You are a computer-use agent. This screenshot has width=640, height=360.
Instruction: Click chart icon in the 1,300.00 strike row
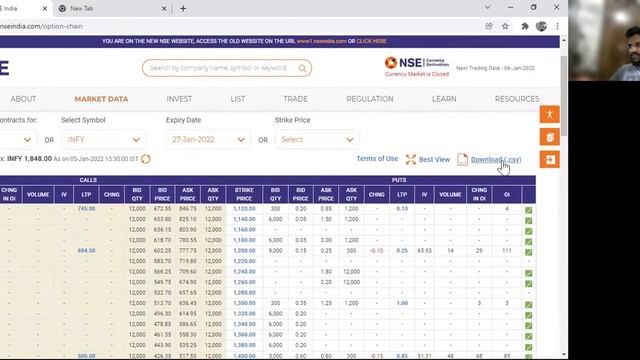click(x=529, y=304)
